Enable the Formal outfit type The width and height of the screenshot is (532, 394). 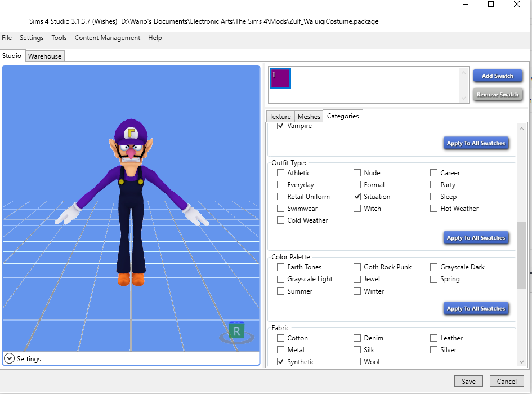click(357, 185)
